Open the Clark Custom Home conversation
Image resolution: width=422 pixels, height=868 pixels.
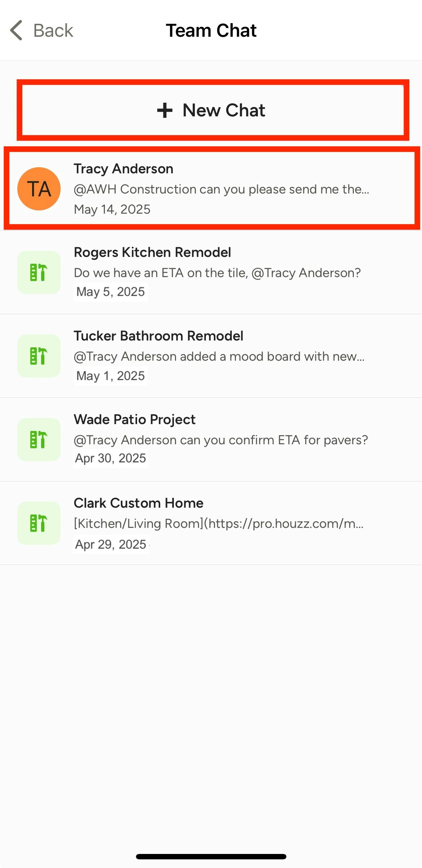(211, 523)
